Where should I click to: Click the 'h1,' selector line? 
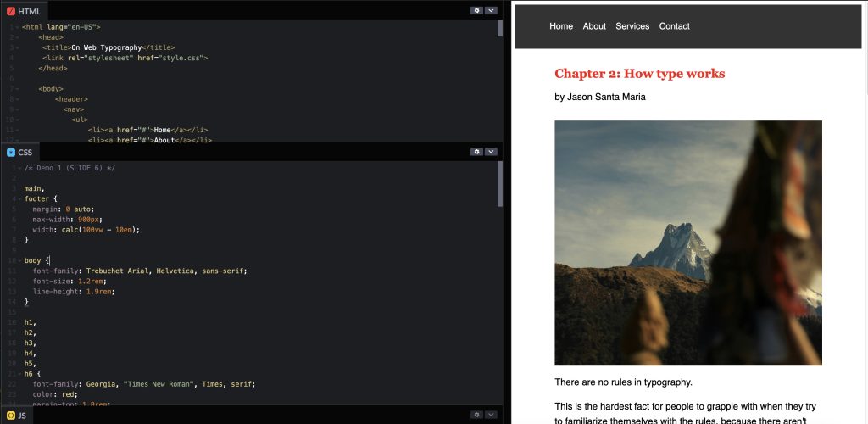31,322
